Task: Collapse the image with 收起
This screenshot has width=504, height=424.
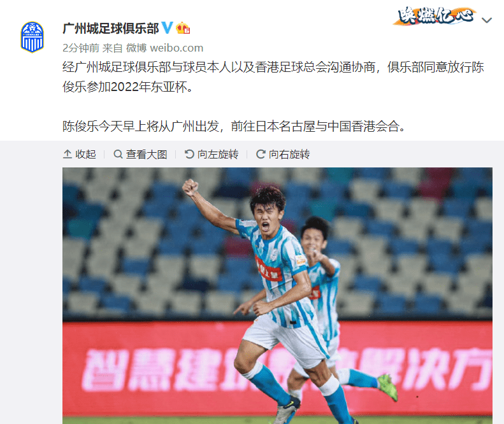Action: 80,154
